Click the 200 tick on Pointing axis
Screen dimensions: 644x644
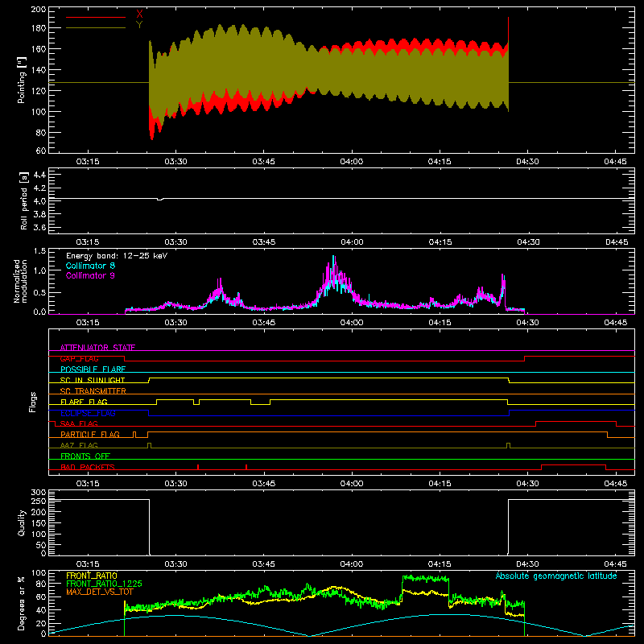[38, 10]
